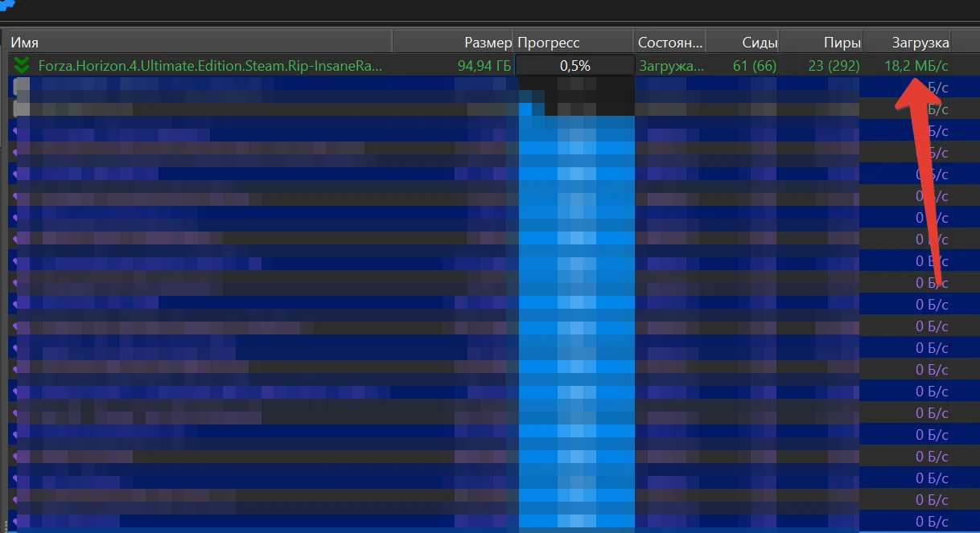Click the Загружа... status cell
This screenshot has width=980, height=533.
[x=671, y=66]
